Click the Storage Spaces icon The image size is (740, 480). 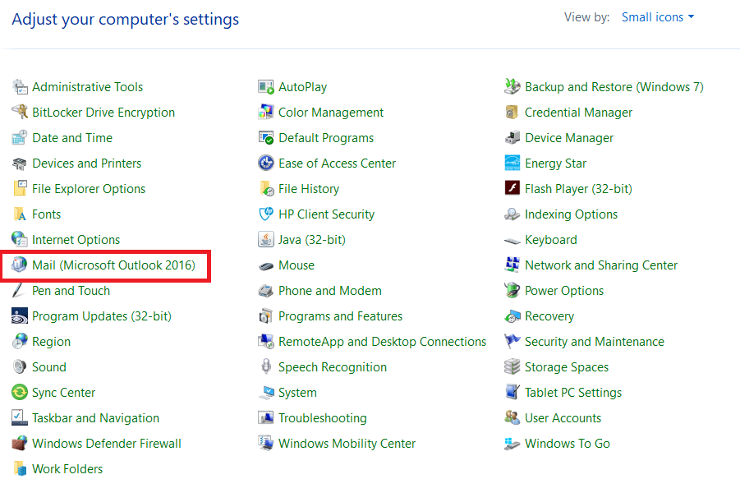coord(512,367)
